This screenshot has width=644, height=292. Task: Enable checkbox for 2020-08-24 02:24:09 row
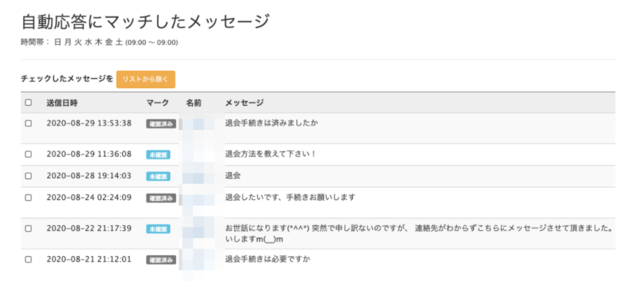click(x=28, y=198)
